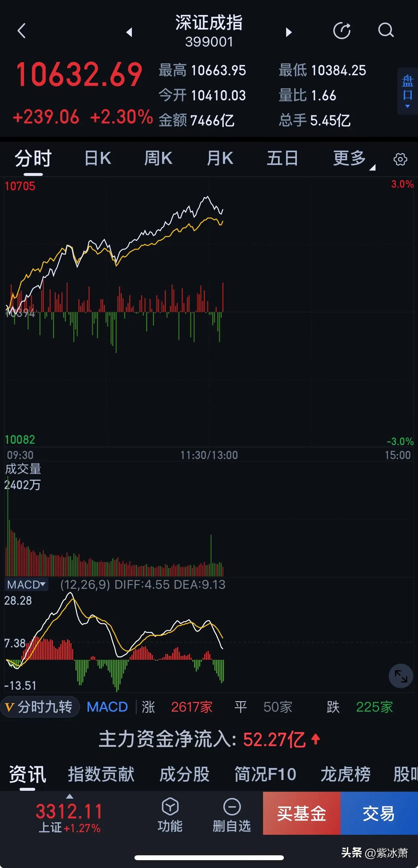Tap the +2.30% change percentage
The image size is (418, 868).
tap(121, 117)
